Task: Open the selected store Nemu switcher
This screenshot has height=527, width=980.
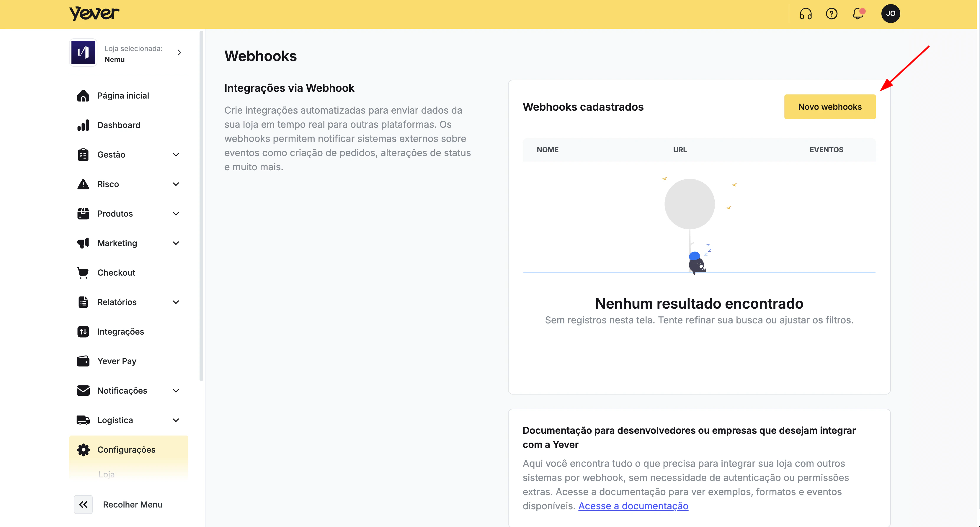Action: pos(129,53)
